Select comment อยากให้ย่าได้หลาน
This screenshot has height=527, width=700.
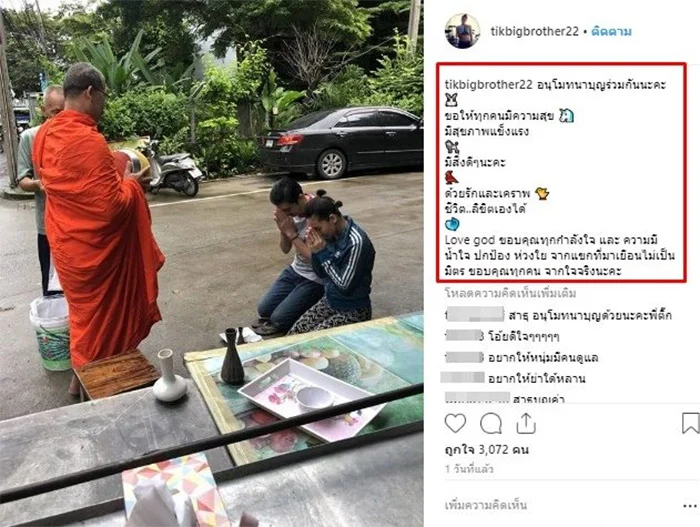(x=536, y=378)
